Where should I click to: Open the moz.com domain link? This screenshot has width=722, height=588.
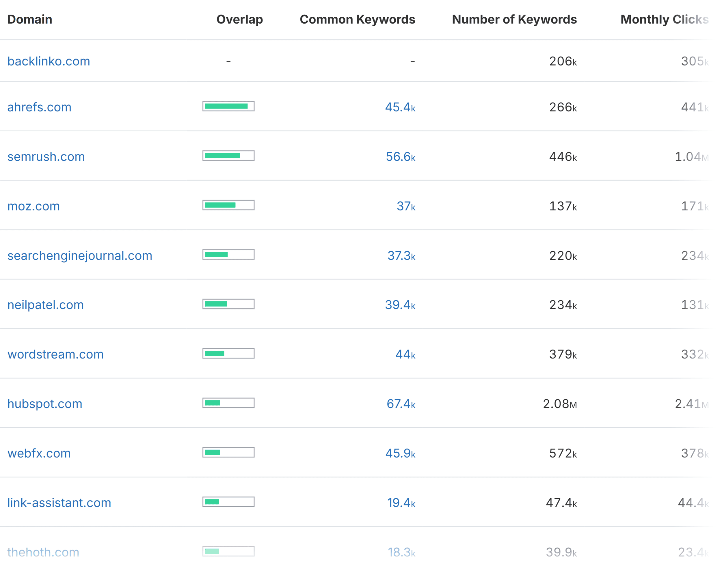click(x=34, y=206)
